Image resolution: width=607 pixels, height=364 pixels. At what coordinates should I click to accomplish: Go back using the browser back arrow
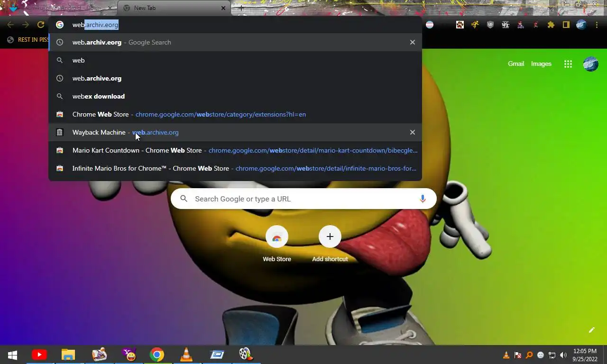10,25
